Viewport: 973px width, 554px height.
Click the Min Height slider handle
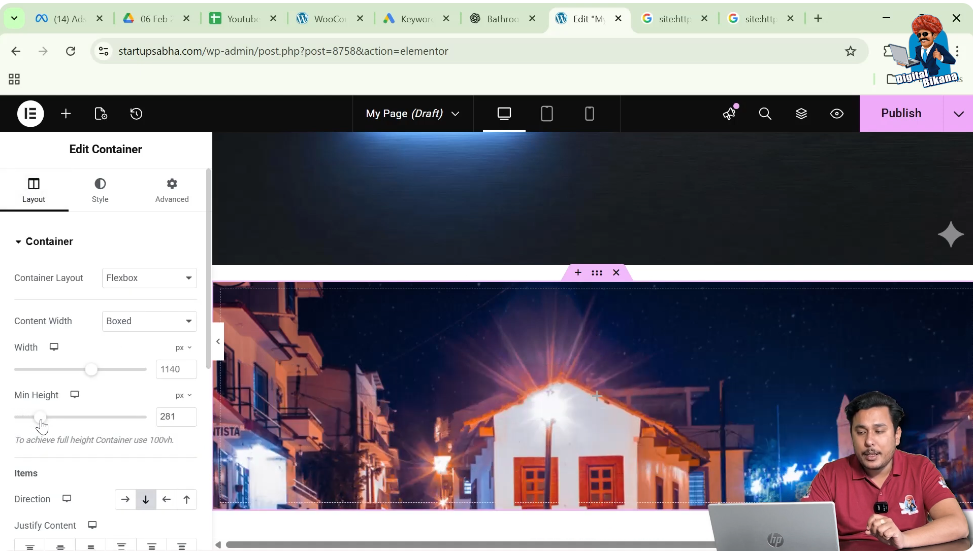[x=40, y=417]
